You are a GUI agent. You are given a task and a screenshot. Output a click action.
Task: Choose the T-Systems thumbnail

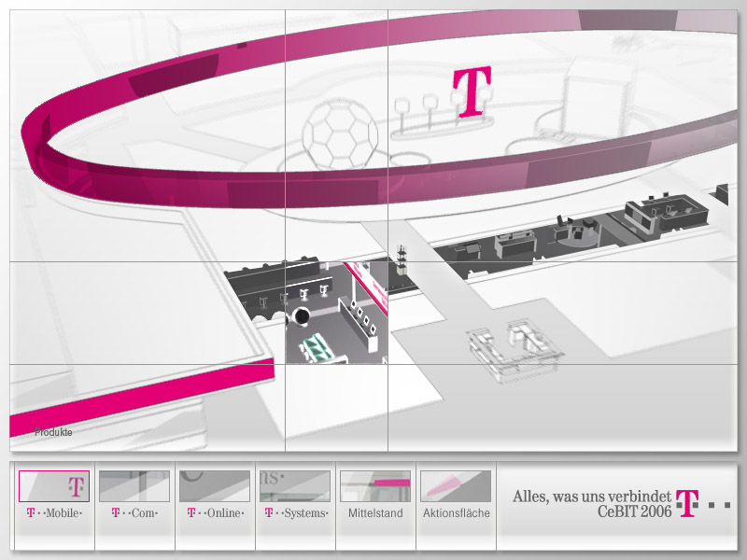295,486
